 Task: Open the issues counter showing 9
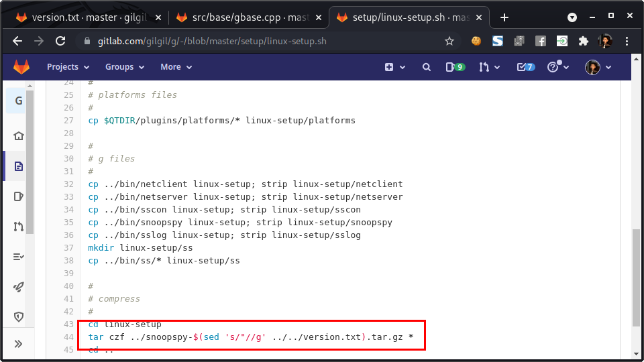coord(455,67)
